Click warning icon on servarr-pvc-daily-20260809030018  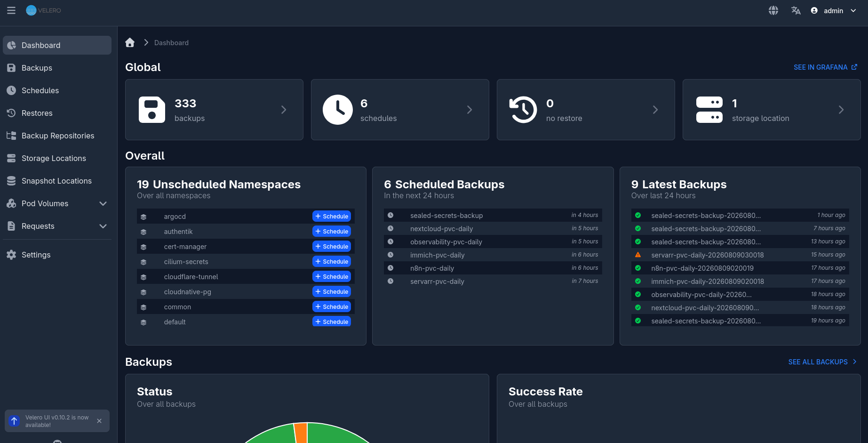click(638, 255)
